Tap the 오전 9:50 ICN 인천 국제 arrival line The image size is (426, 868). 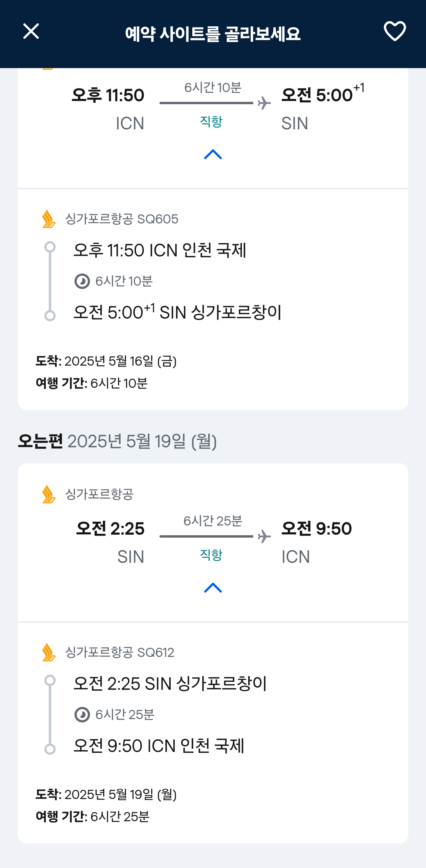[x=159, y=746]
